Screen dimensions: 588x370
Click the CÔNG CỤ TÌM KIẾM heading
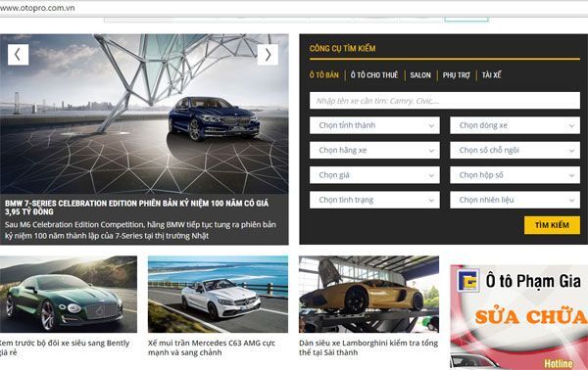[342, 48]
